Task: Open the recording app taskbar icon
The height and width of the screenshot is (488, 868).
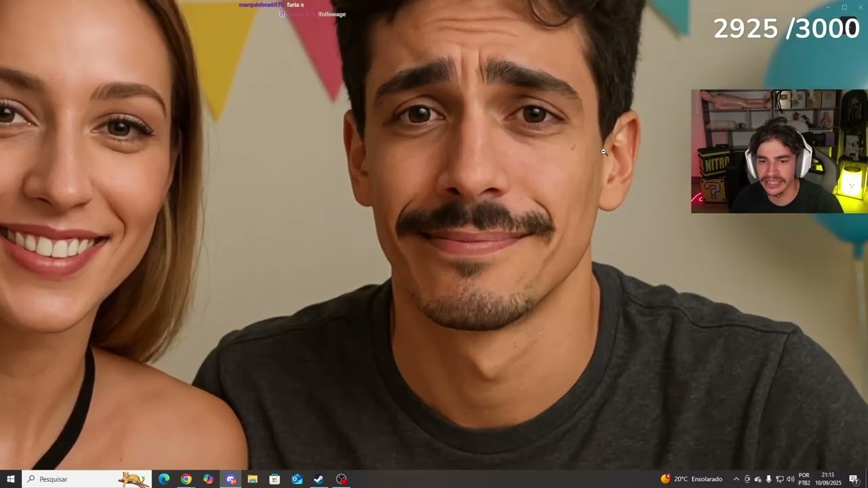Action: (x=341, y=479)
